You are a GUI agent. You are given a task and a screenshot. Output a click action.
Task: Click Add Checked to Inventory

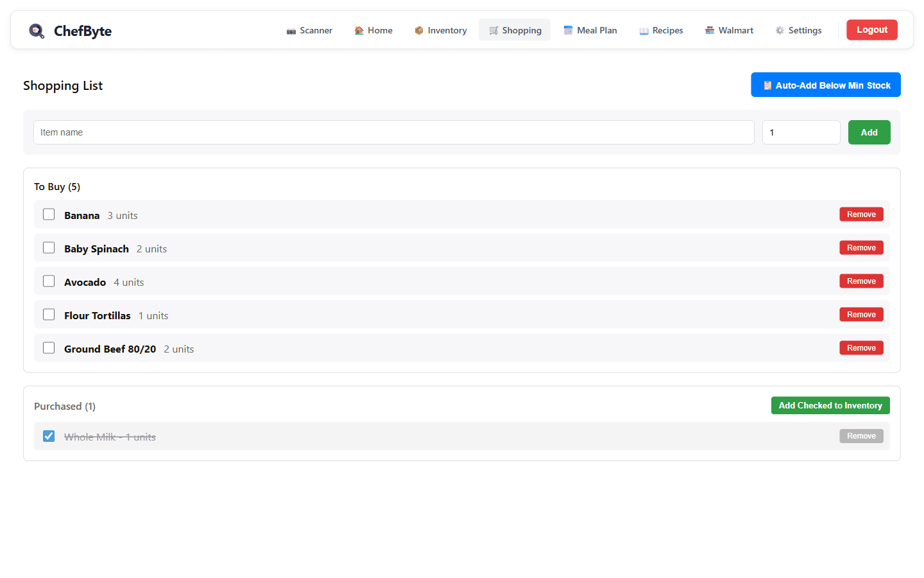(830, 405)
